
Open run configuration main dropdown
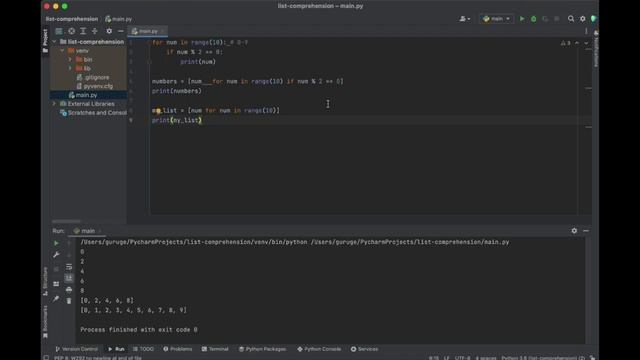pos(496,19)
